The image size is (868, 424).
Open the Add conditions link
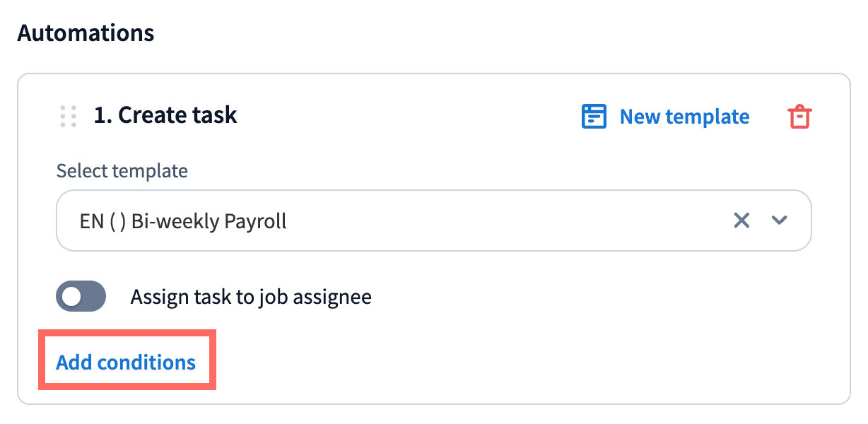126,363
